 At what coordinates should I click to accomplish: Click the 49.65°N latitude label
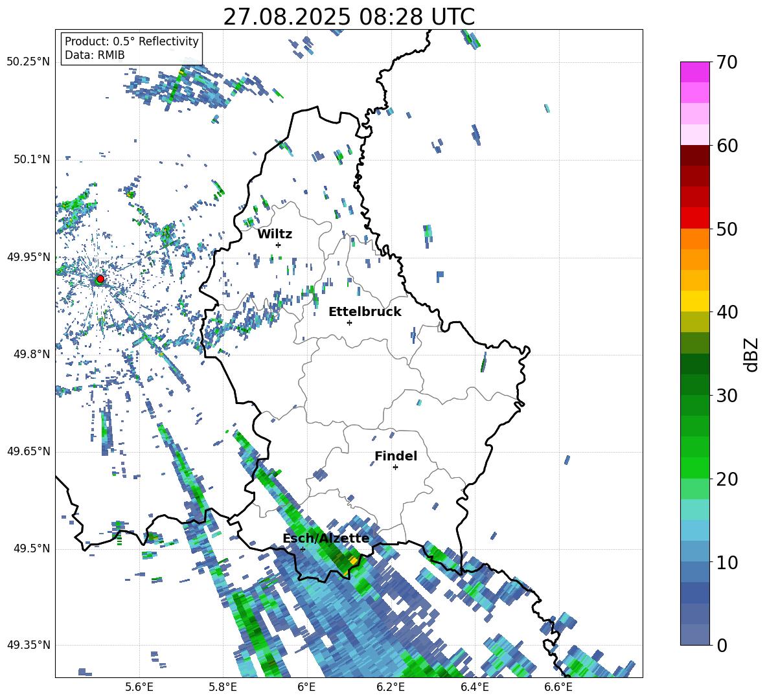(x=29, y=451)
